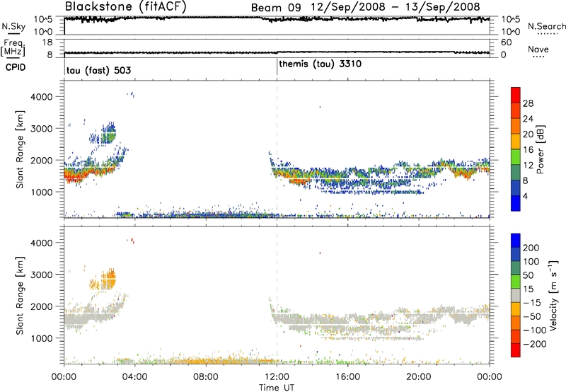The height and width of the screenshot is (392, 566).
Task: Click the "N.Sky" legend label
Action: pos(13,26)
